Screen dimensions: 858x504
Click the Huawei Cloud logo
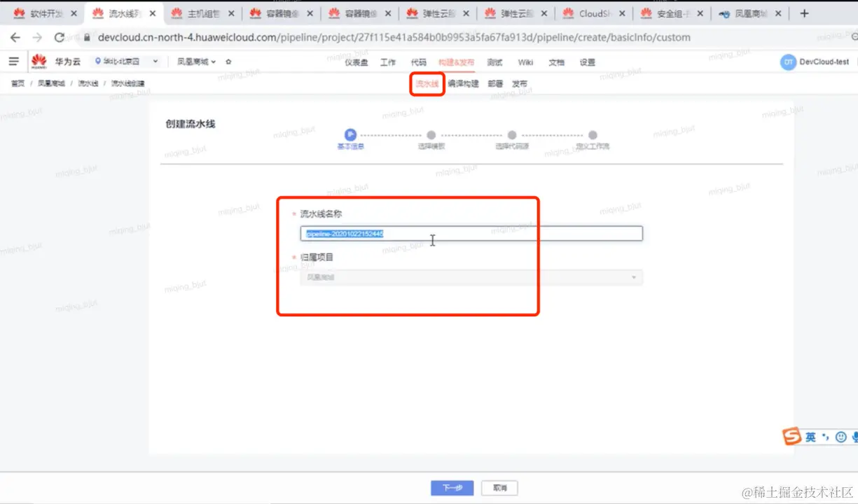[x=39, y=62]
